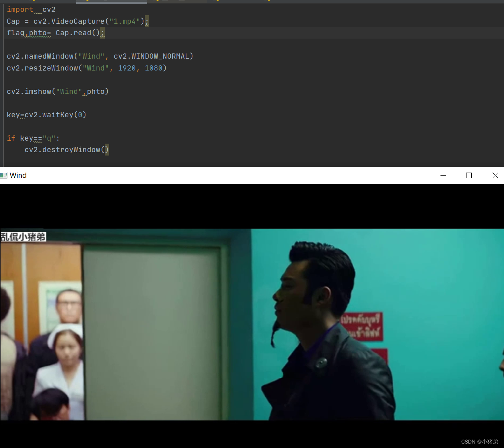Screen dimensions: 504x448
Task: Click the 'if key=="q":' line
Action: click(x=33, y=138)
